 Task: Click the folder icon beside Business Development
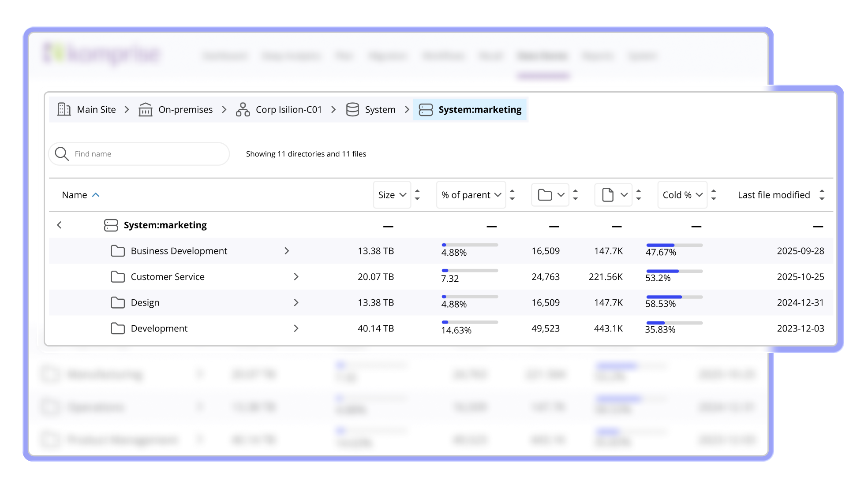(117, 251)
